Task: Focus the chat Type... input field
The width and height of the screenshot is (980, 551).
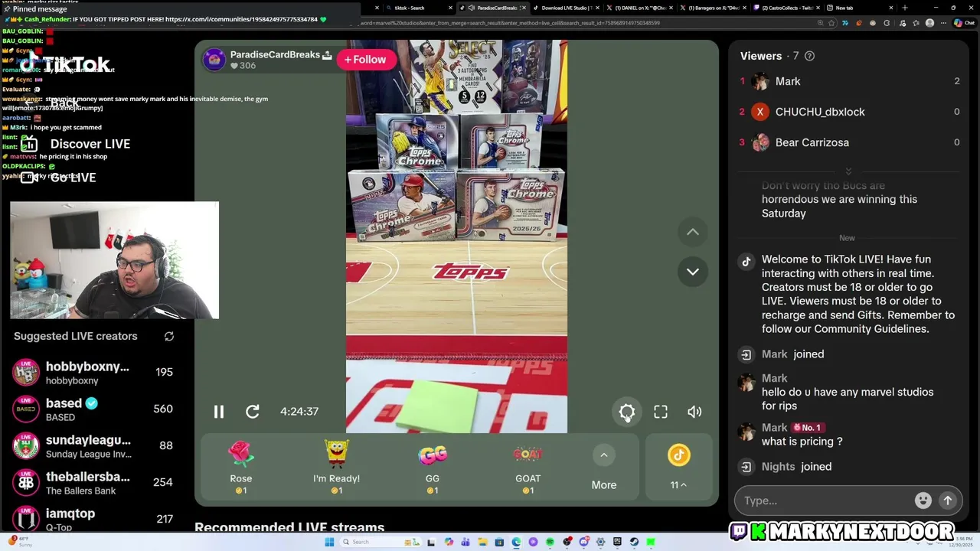Action: (825, 500)
